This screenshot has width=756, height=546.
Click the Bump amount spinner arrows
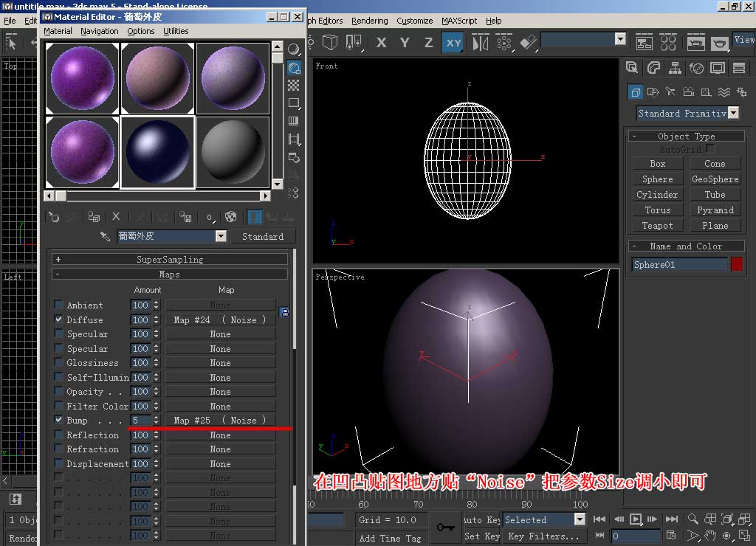[x=156, y=421]
